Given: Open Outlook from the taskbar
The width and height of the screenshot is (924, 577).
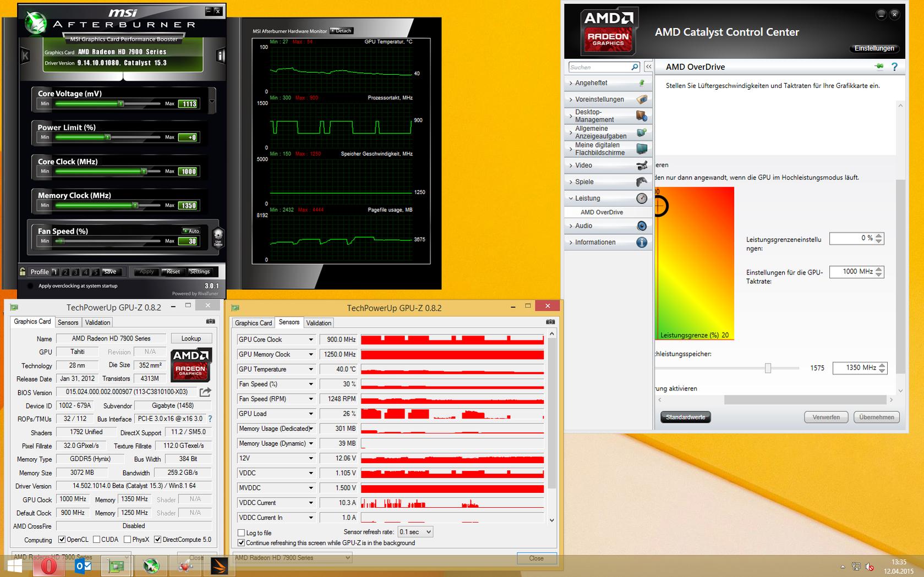Looking at the screenshot, I should pyautogui.click(x=84, y=566).
